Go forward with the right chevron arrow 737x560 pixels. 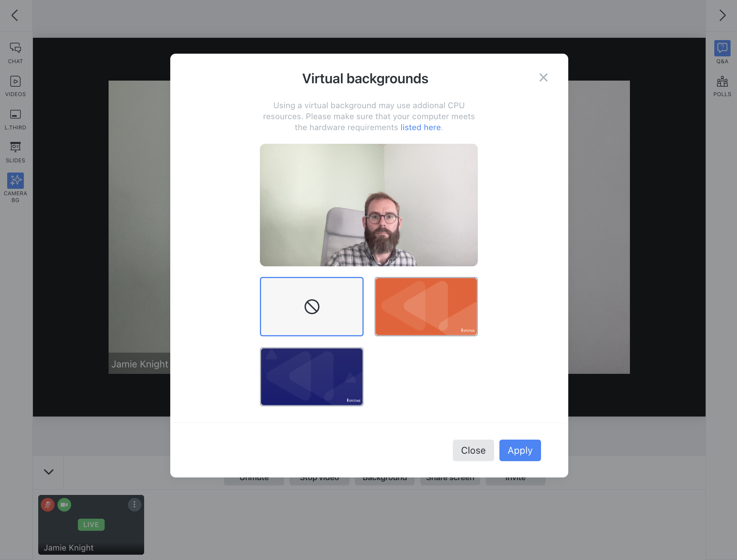722,16
